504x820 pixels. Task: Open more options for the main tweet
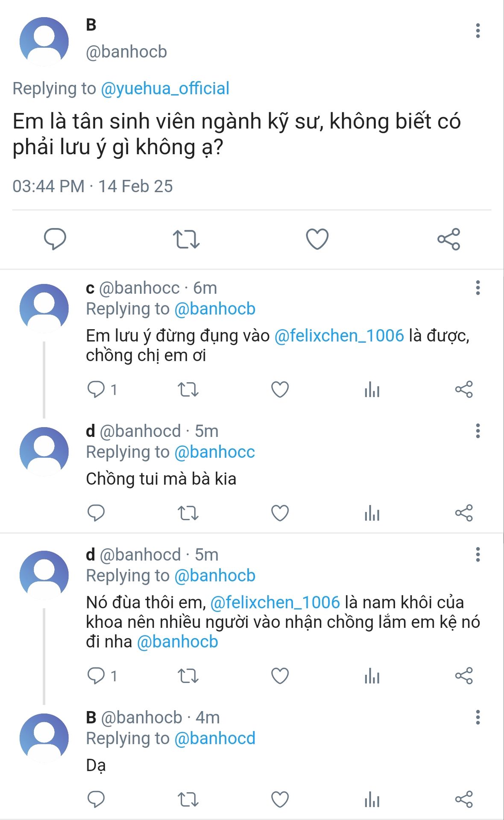(x=478, y=31)
